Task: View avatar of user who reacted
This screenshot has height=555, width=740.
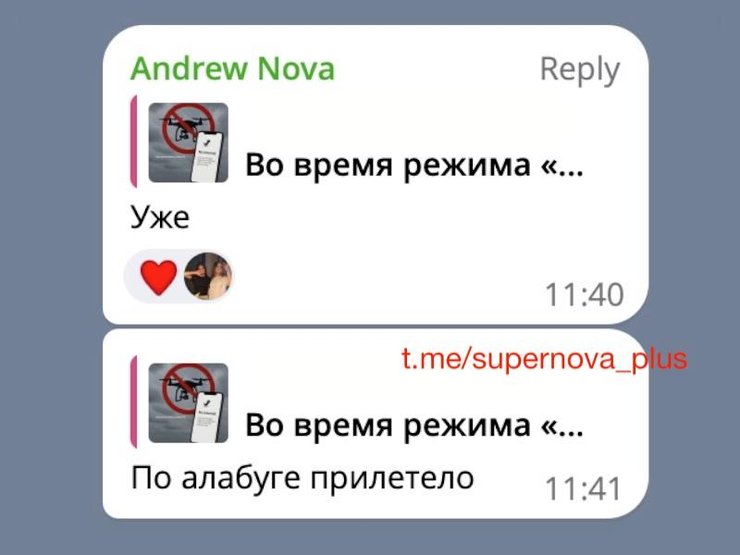Action: click(x=208, y=276)
